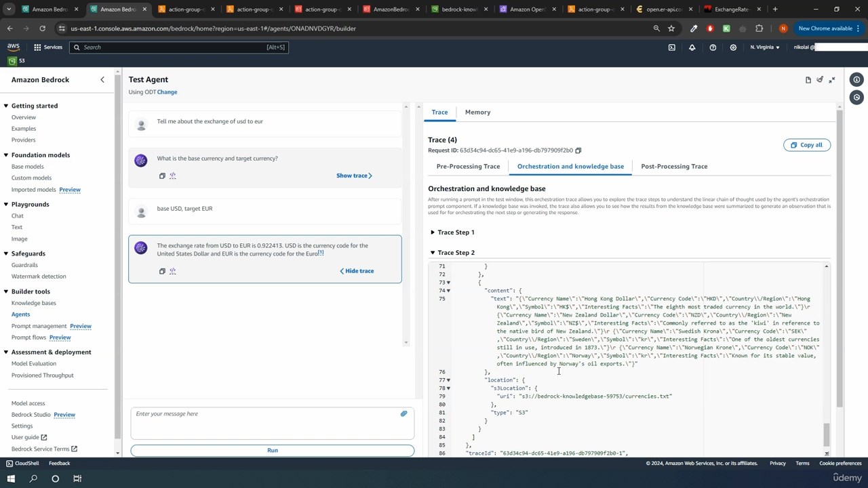Click the green K extension icon
Viewport: 868px width, 488px height.
point(726,28)
